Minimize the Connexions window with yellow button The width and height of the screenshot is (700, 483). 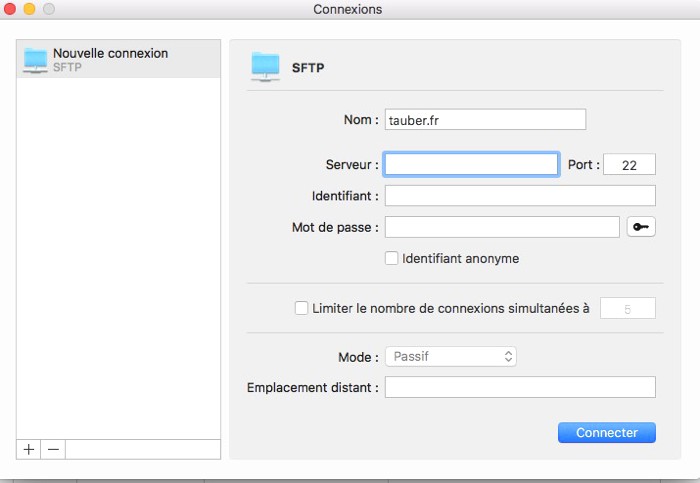29,9
